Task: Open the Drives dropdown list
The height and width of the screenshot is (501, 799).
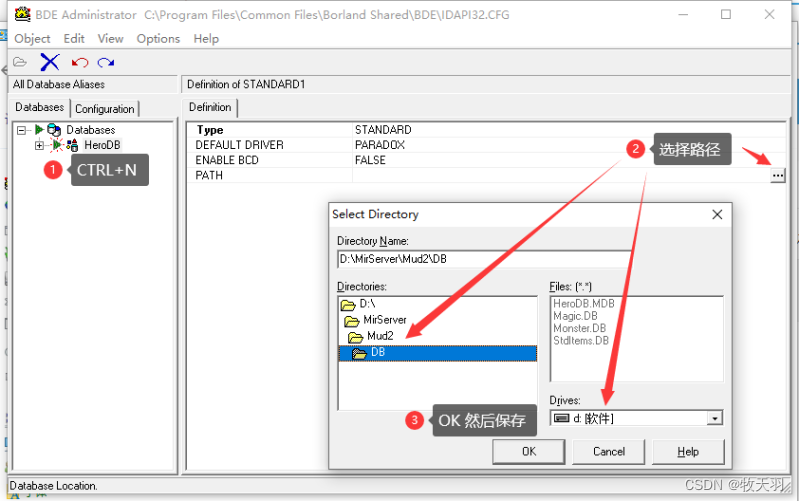Action: (715, 419)
